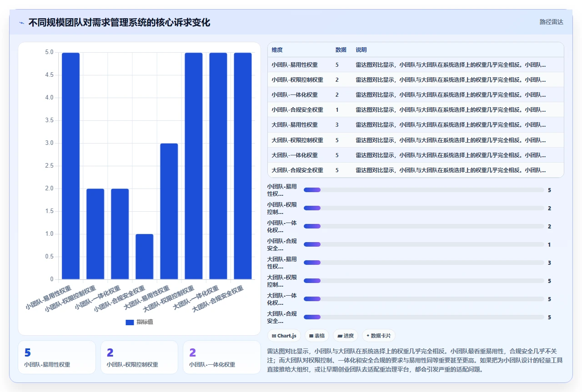The height and width of the screenshot is (392, 582).
Task: Select table cell 小团队-权限控制权重
Action: click(x=297, y=79)
